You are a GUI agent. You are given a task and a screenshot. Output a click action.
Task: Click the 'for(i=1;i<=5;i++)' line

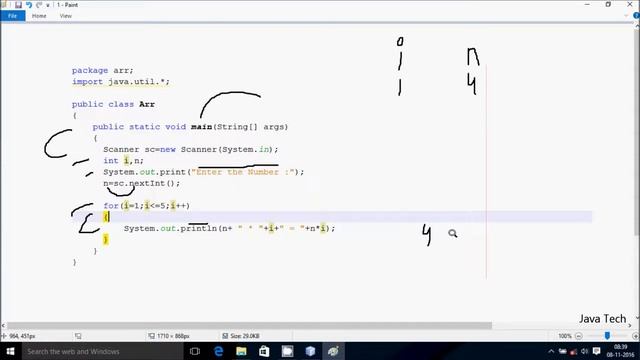click(147, 206)
